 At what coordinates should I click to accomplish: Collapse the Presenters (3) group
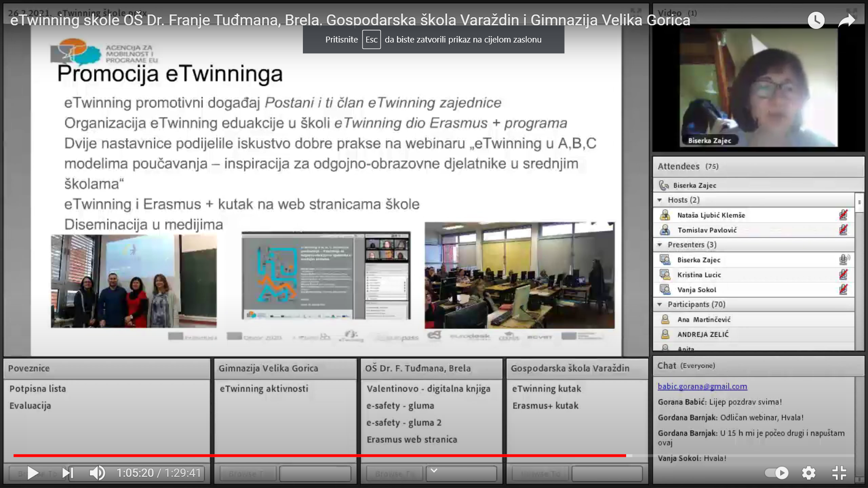coord(660,244)
